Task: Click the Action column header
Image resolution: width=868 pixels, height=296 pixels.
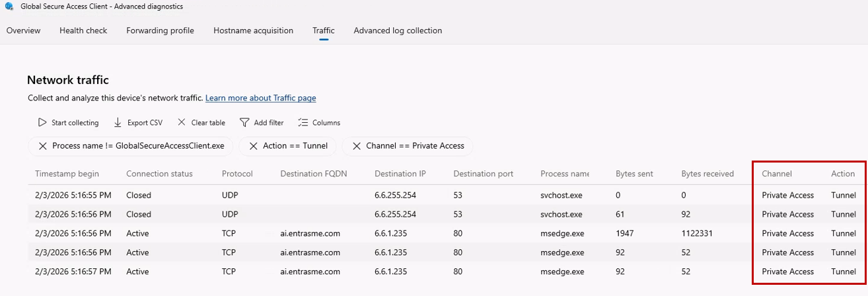Action: coord(843,174)
